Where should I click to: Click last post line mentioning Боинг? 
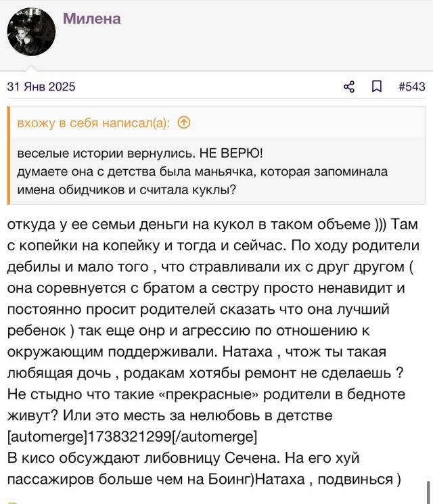204,479
